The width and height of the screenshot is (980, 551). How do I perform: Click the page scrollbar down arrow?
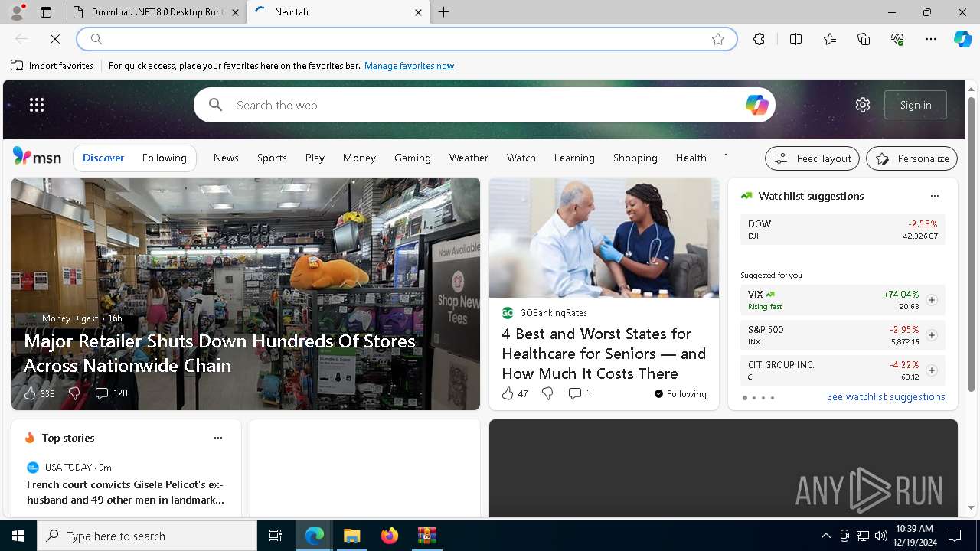coord(972,507)
